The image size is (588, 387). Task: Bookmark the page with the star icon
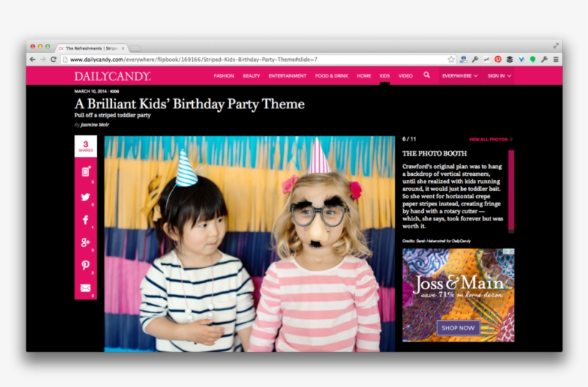[451, 60]
